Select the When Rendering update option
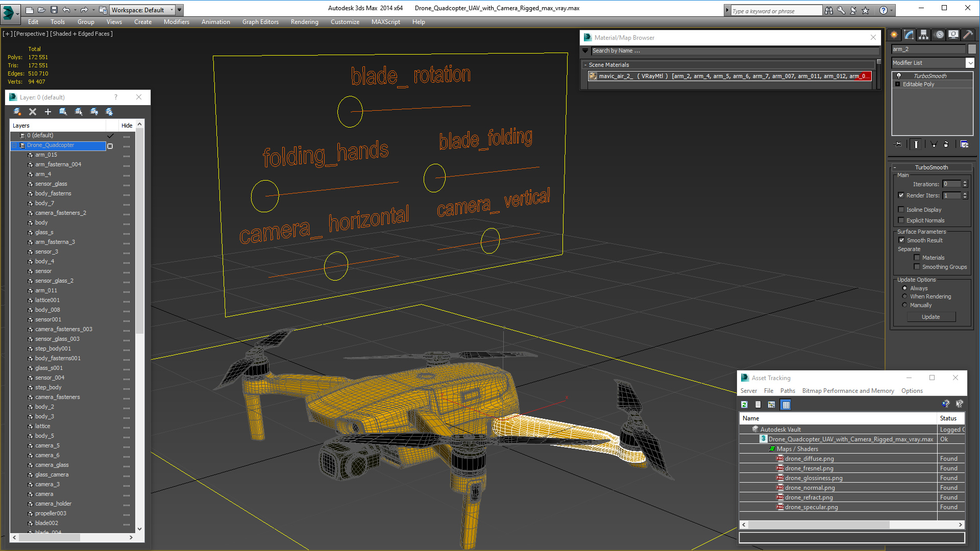 (x=904, y=296)
